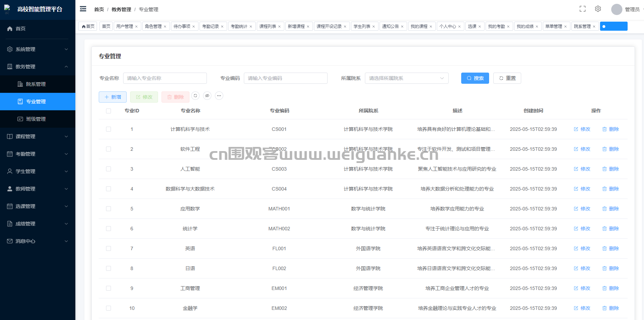The width and height of the screenshot is (644, 320).
Task: Close the 用户管理 tab
Action: point(136,27)
